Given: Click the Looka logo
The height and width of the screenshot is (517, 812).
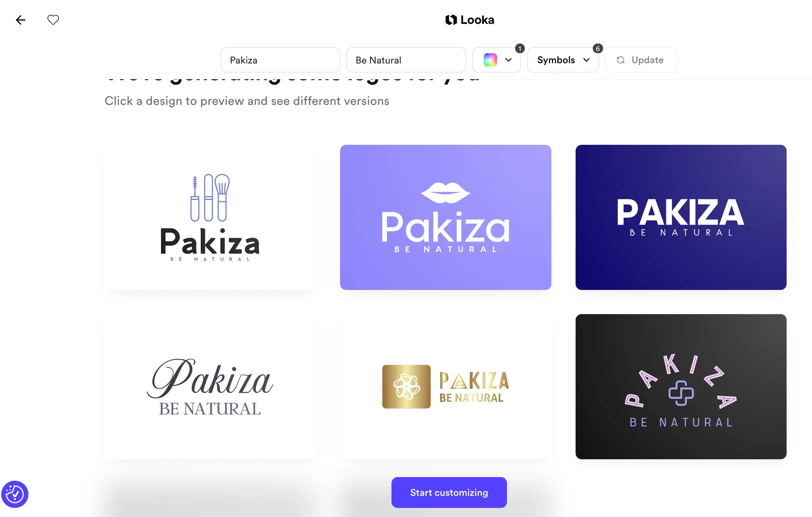Looking at the screenshot, I should pos(470,20).
